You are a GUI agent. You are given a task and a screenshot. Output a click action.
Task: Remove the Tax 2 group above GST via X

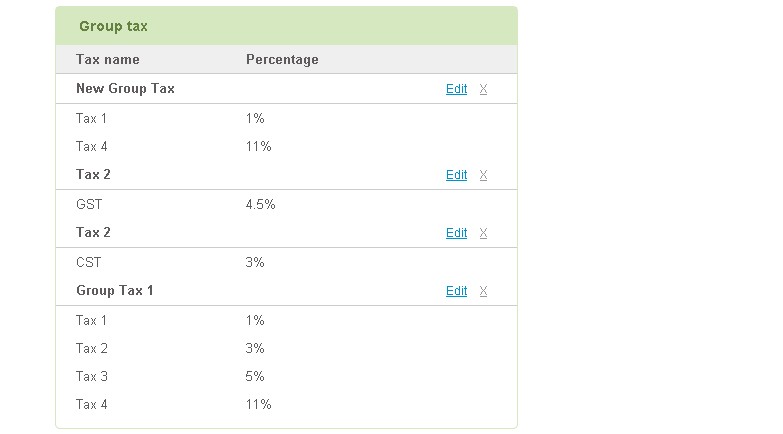click(483, 175)
